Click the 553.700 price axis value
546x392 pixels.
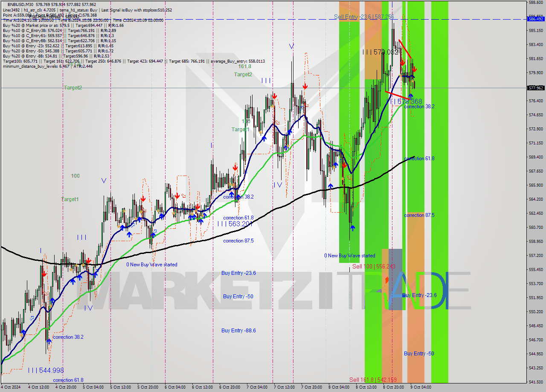pyautogui.click(x=536, y=283)
